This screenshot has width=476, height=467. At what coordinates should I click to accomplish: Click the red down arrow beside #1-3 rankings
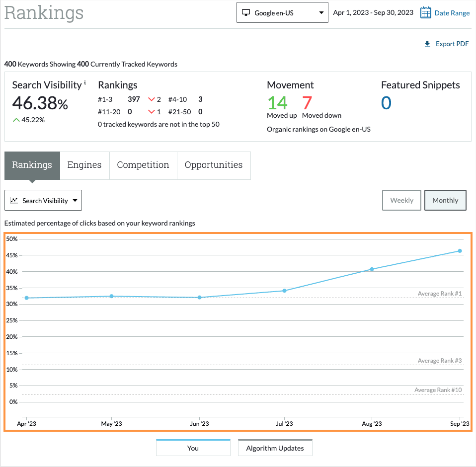(152, 99)
